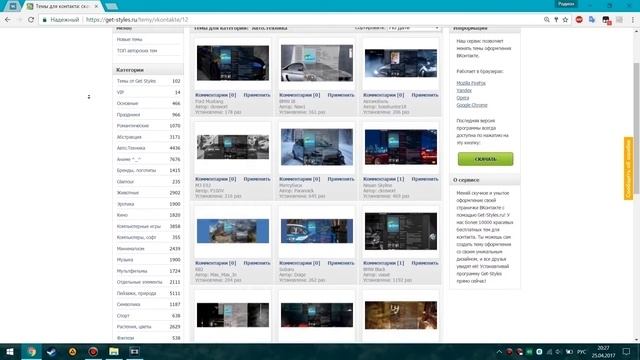
Task: Open Steam from the taskbar
Action: click(51, 351)
